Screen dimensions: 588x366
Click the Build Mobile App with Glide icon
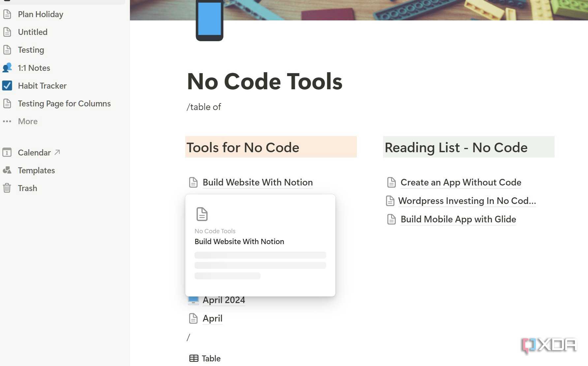coord(391,219)
